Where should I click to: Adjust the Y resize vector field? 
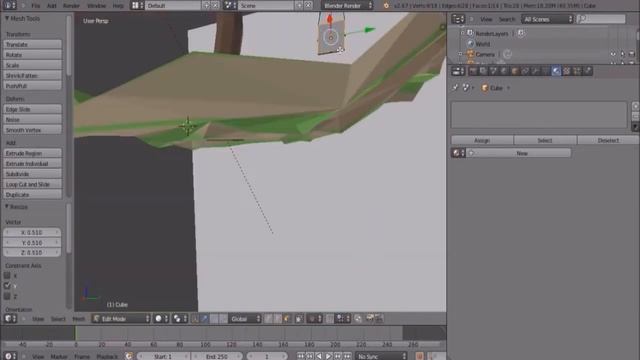[32, 242]
